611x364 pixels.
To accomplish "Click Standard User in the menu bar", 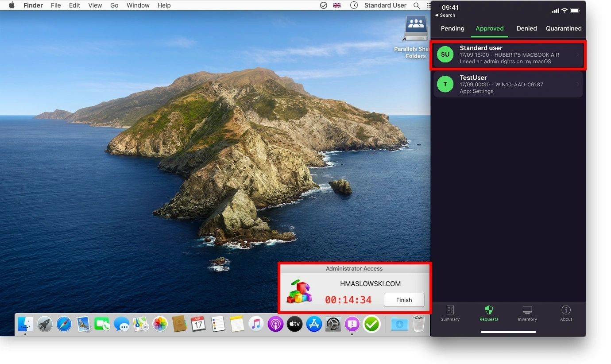I will pos(385,5).
